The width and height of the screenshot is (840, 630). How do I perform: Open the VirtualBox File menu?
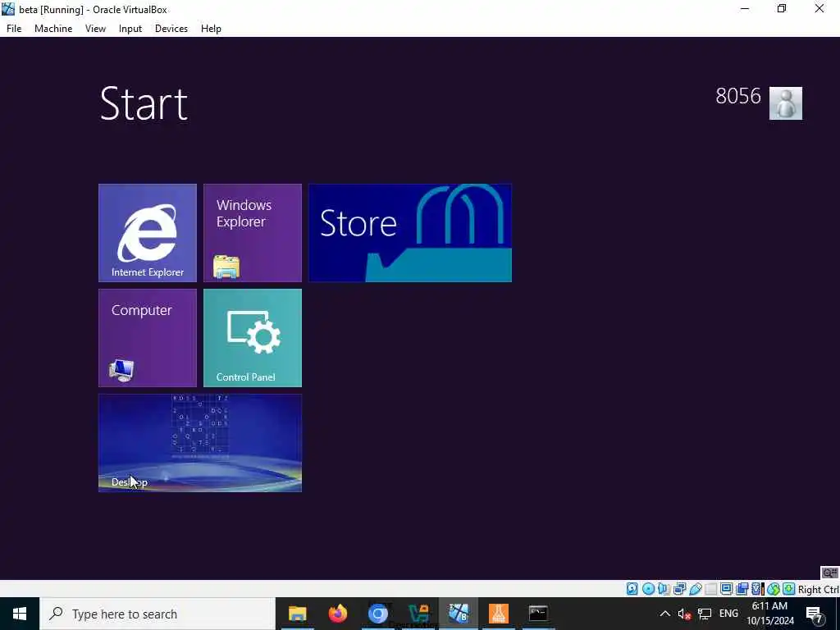pos(14,29)
